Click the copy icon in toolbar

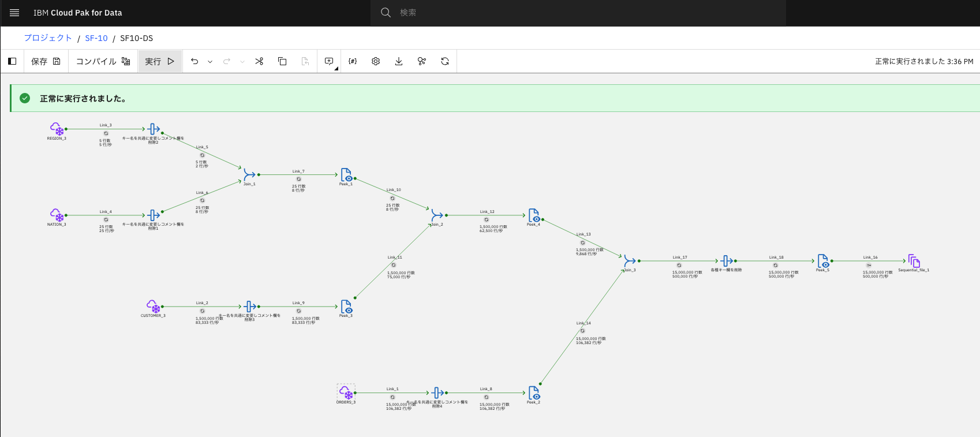pos(282,61)
